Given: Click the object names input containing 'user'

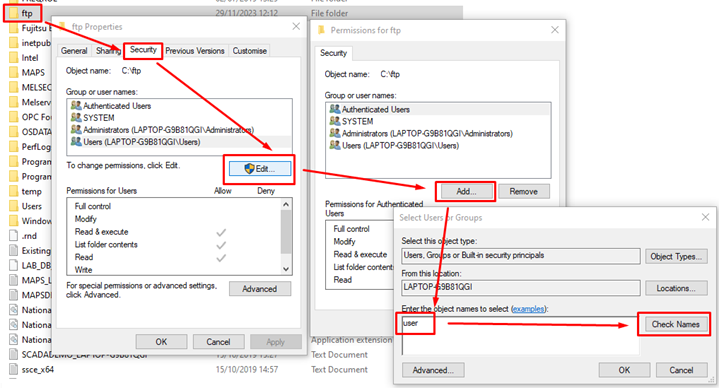Looking at the screenshot, I should point(520,335).
